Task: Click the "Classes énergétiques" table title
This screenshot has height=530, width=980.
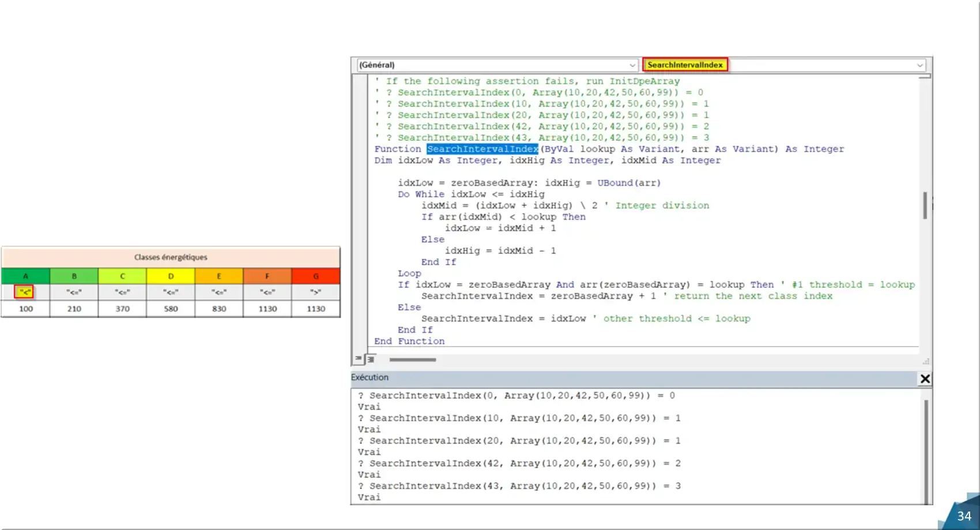Action: (x=171, y=257)
